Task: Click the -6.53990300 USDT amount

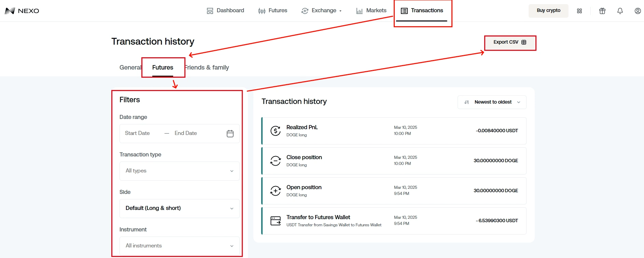Action: (497, 221)
